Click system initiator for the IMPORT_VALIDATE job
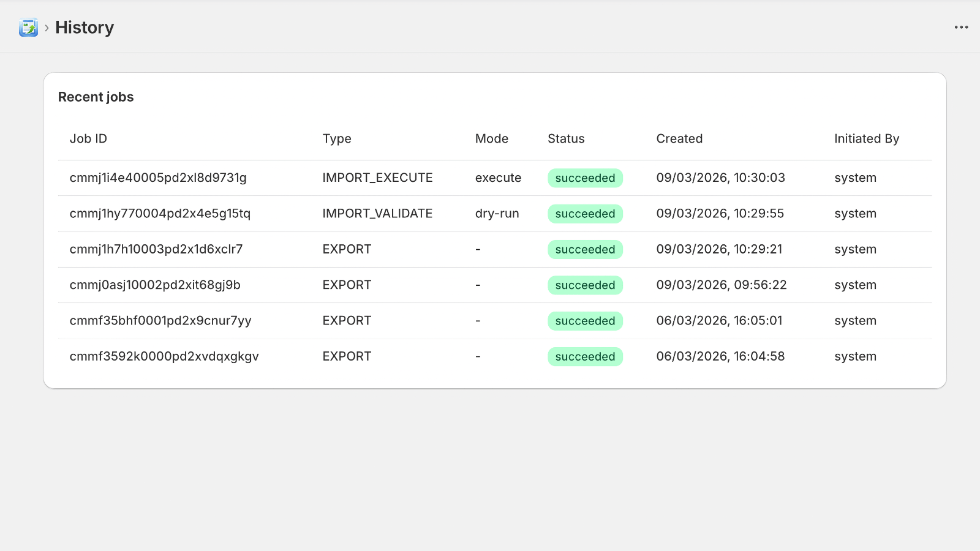This screenshot has width=980, height=551. coord(855,214)
